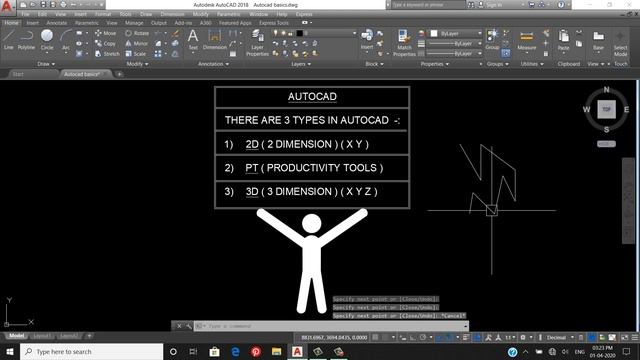Expand the Block panel flyout
The width and height of the screenshot is (640, 360).
coord(374,64)
